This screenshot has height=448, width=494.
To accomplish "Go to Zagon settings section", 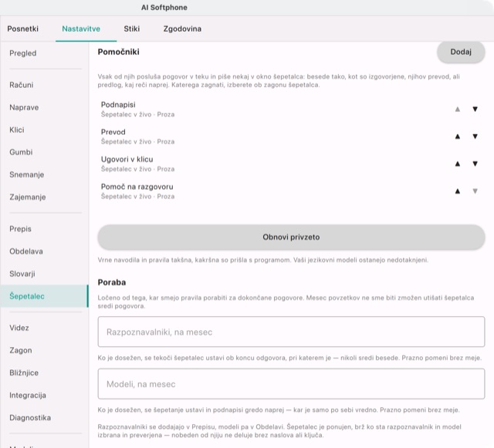I will point(45,350).
